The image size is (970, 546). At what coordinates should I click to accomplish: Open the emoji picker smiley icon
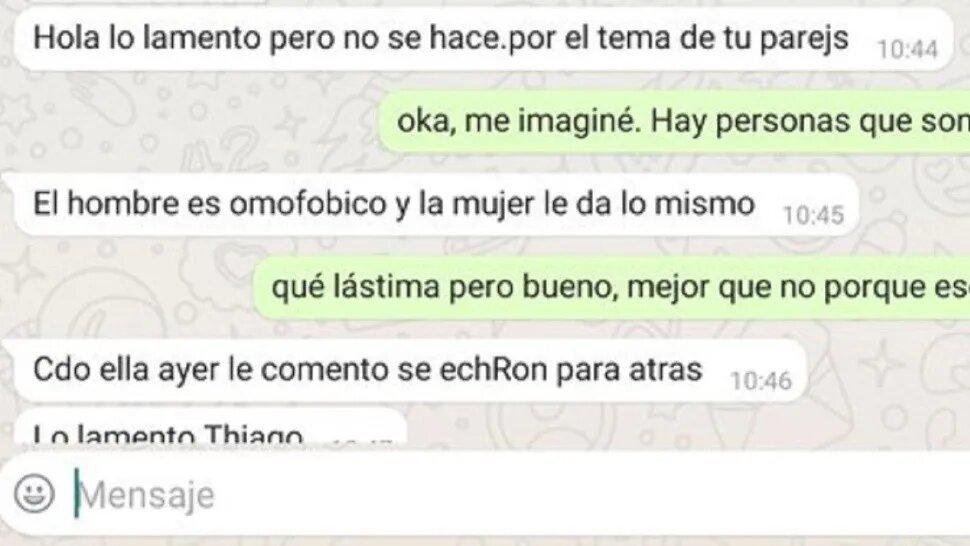34,493
